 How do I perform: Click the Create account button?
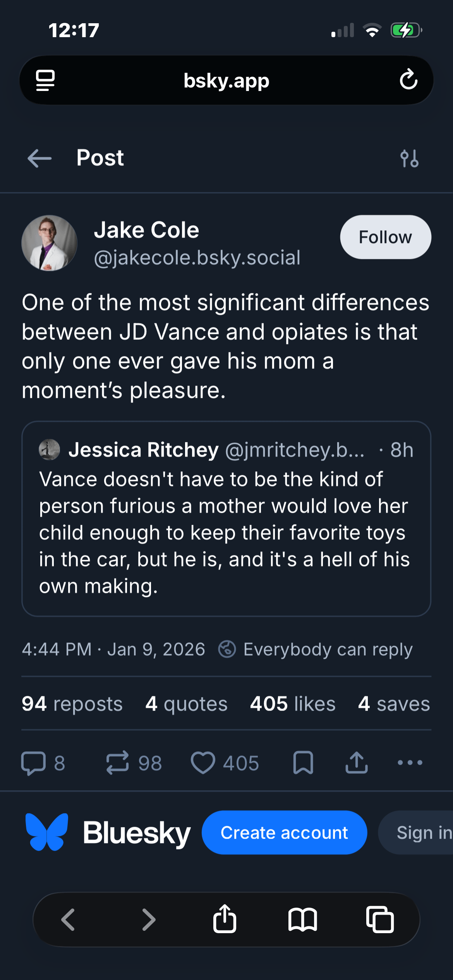click(x=284, y=833)
